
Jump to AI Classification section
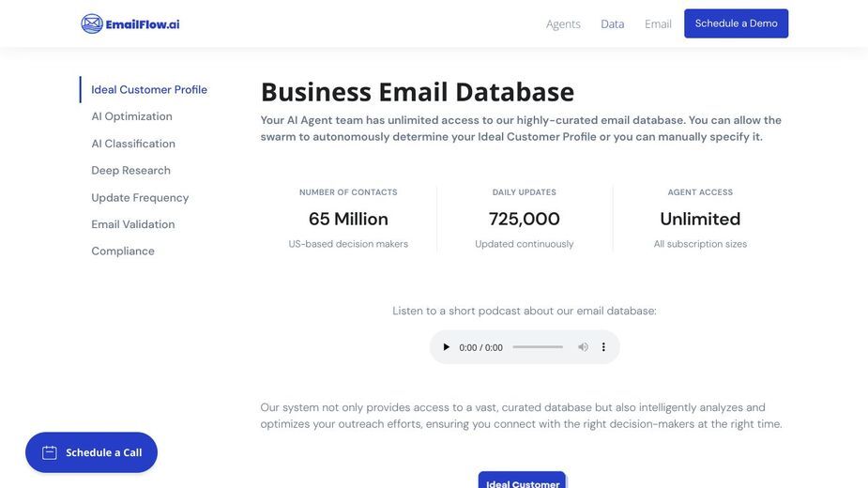(133, 144)
